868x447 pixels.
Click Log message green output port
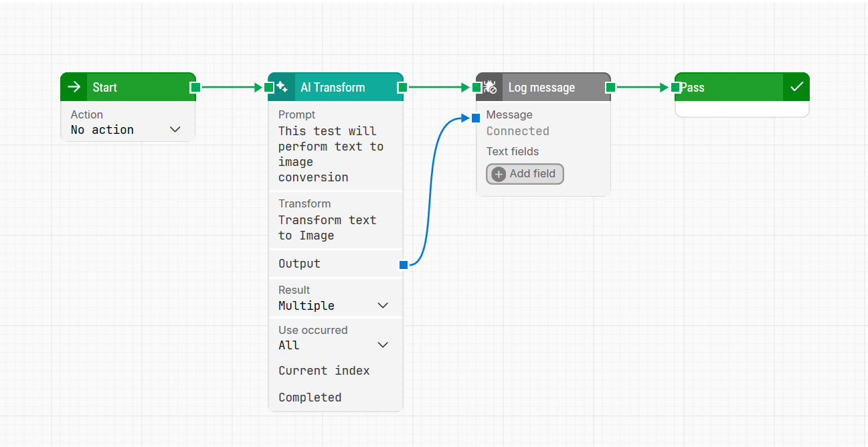(x=610, y=87)
